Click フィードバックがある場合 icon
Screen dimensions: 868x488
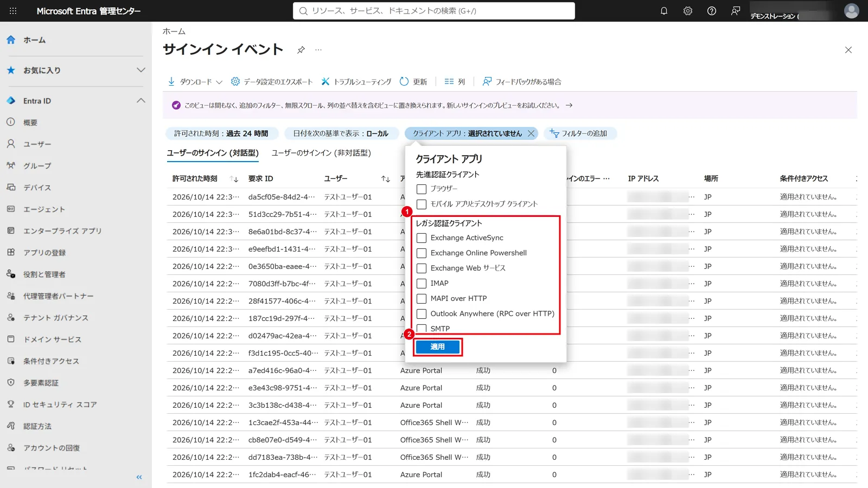(x=487, y=81)
